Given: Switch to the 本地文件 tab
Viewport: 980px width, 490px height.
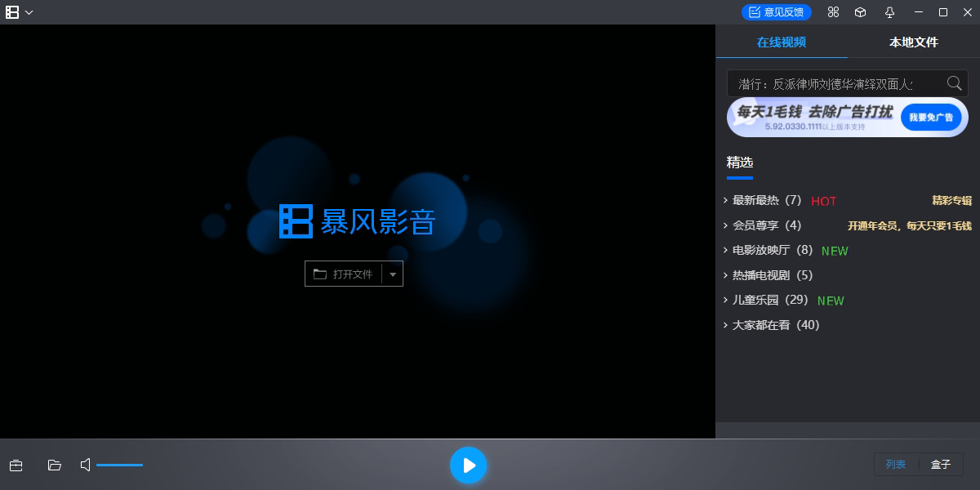Looking at the screenshot, I should (x=914, y=42).
